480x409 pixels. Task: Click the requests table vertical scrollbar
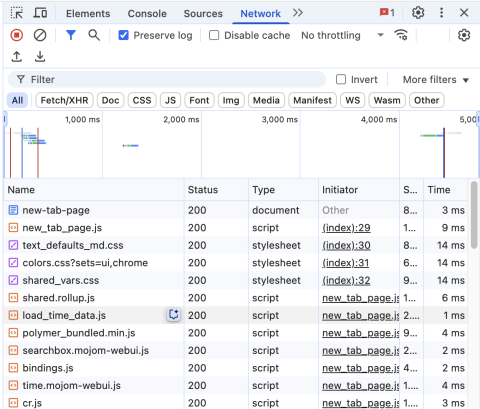tap(474, 215)
